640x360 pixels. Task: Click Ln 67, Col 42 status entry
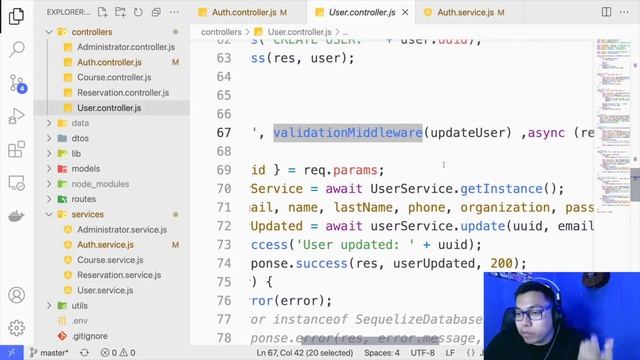point(304,352)
